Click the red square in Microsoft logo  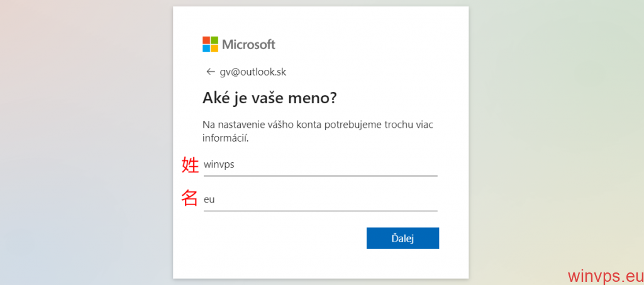(206, 40)
